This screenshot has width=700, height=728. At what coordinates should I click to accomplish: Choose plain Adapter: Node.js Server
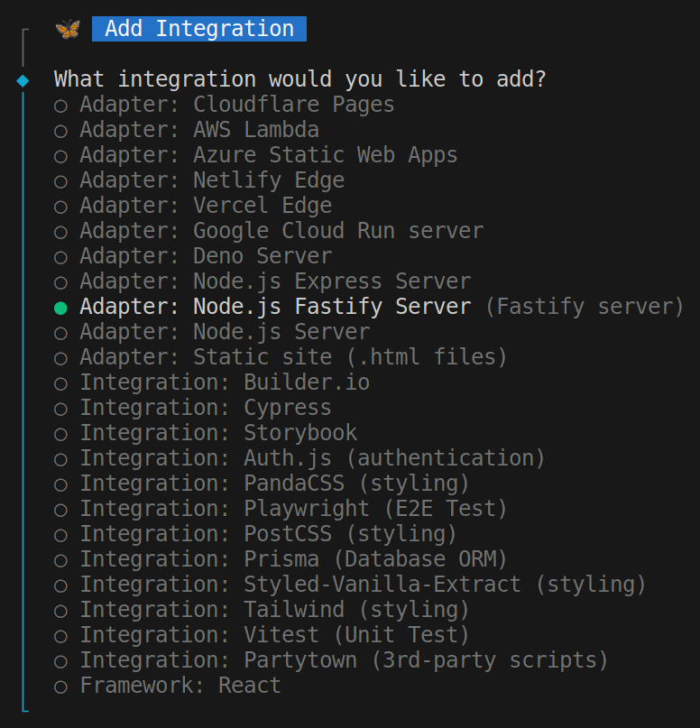point(212,332)
